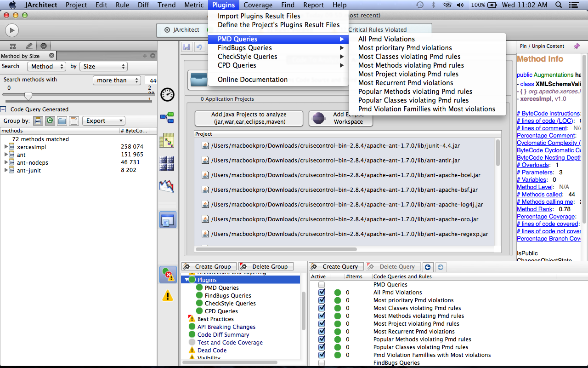Open the trend chart icon in sidebar
588x368 pixels.
167,186
